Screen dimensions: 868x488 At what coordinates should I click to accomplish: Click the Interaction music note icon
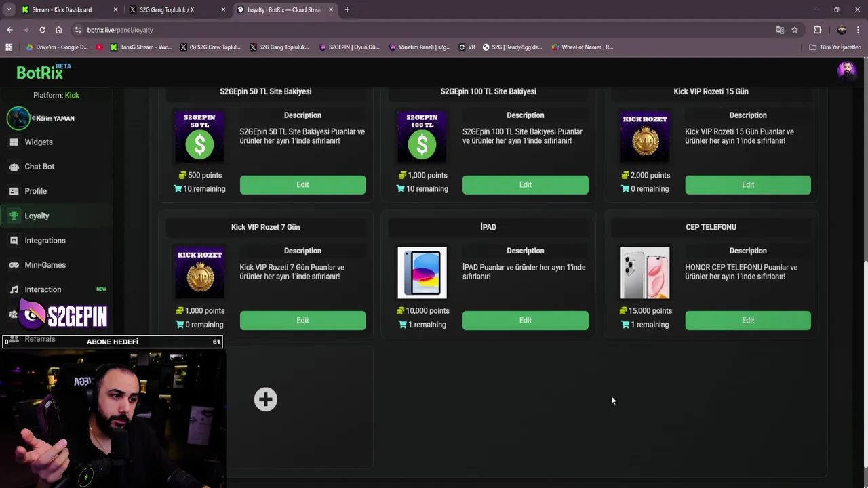pos(14,289)
